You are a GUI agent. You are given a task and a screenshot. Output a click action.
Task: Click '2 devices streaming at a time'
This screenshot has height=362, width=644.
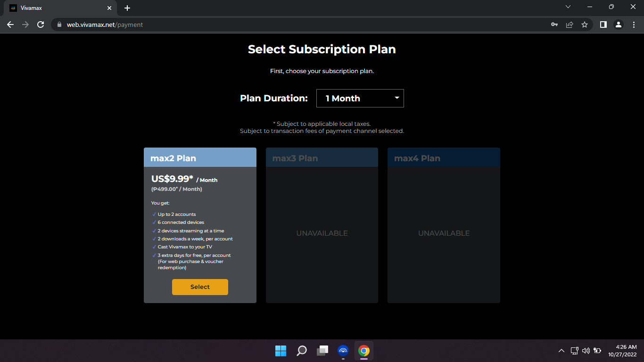point(191,231)
